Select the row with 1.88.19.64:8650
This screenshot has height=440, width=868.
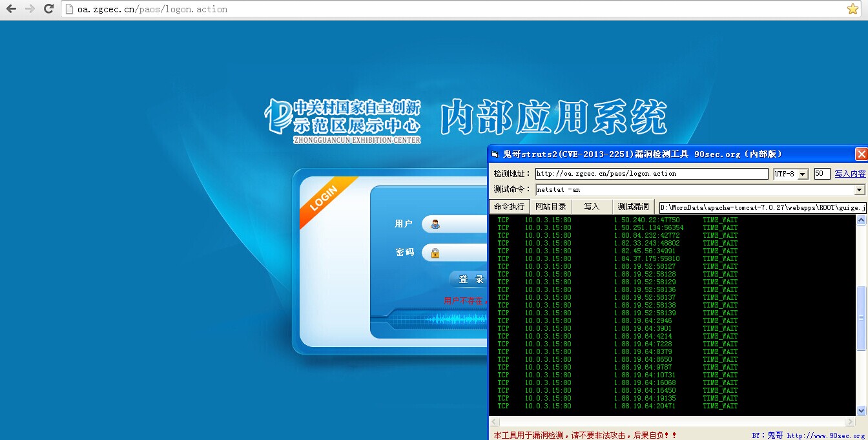(x=617, y=359)
